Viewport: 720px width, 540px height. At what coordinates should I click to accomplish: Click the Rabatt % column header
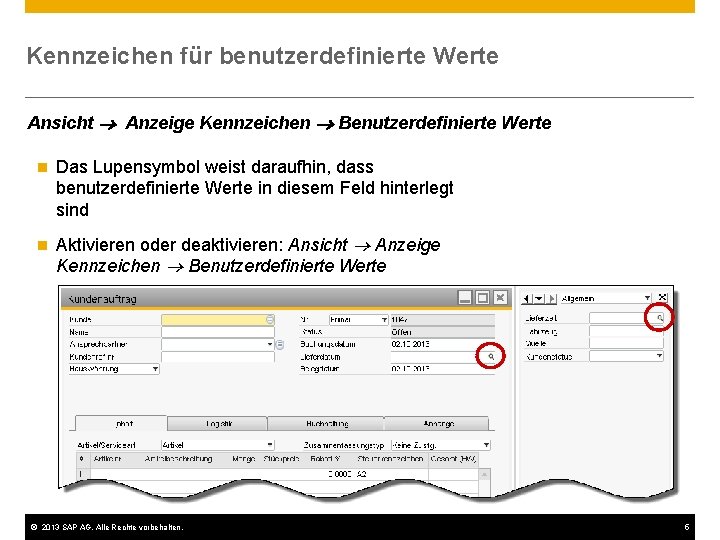point(325,458)
